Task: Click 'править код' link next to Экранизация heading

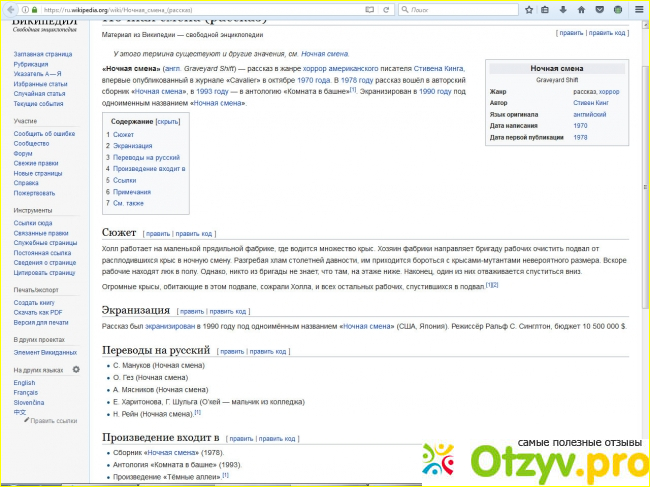Action: tap(229, 311)
